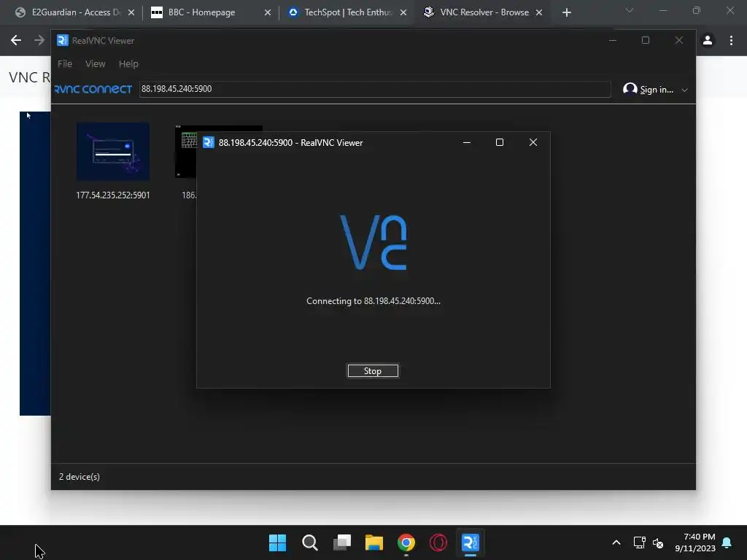
Task: Click the address field showing 88.198.45.240:5900
Action: (x=375, y=89)
